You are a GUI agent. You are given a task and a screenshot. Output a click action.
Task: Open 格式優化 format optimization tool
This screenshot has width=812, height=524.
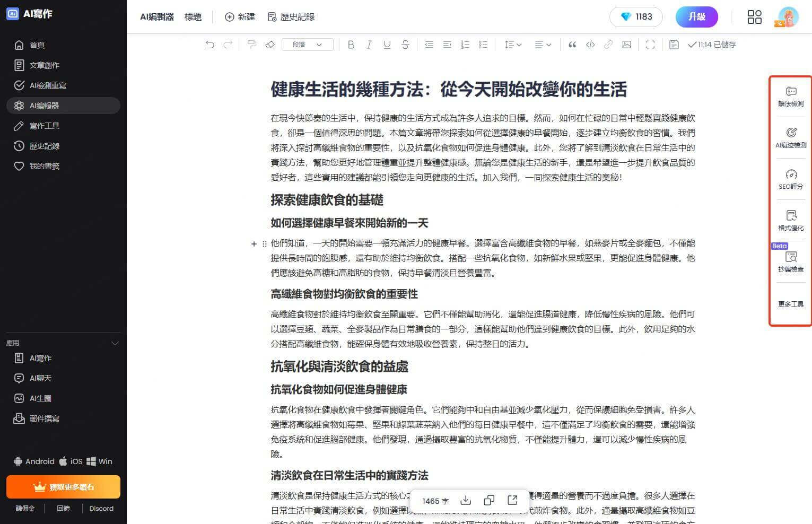(791, 221)
